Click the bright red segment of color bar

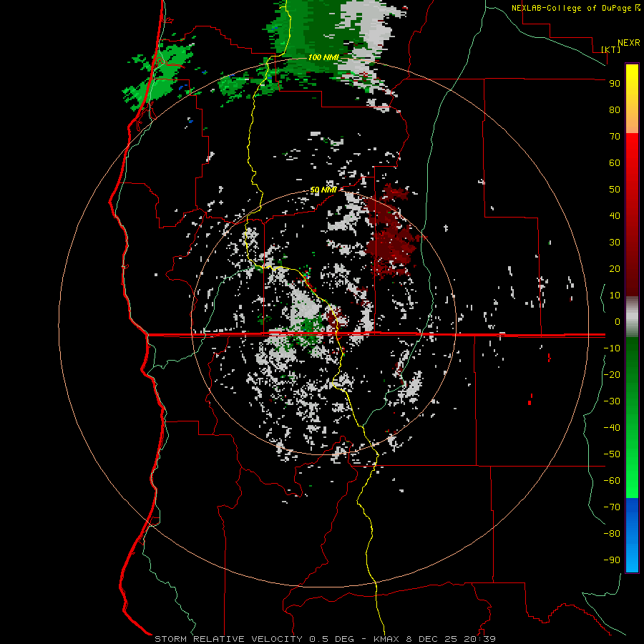632,165
